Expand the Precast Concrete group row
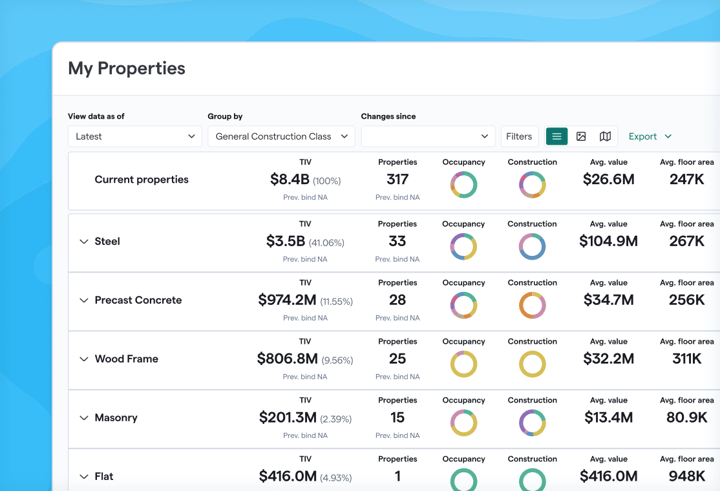This screenshot has height=491, width=720. pos(84,300)
